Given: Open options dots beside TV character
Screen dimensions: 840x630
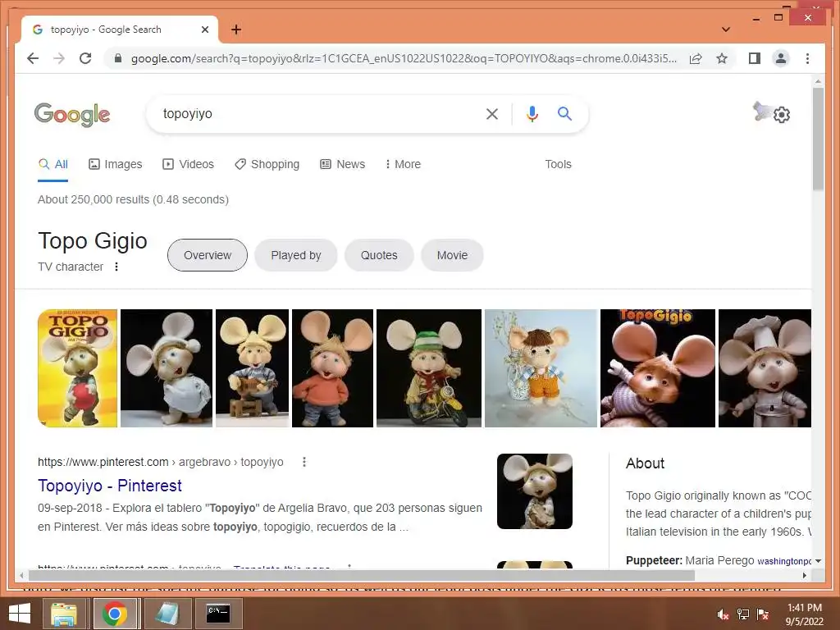Looking at the screenshot, I should pyautogui.click(x=116, y=267).
